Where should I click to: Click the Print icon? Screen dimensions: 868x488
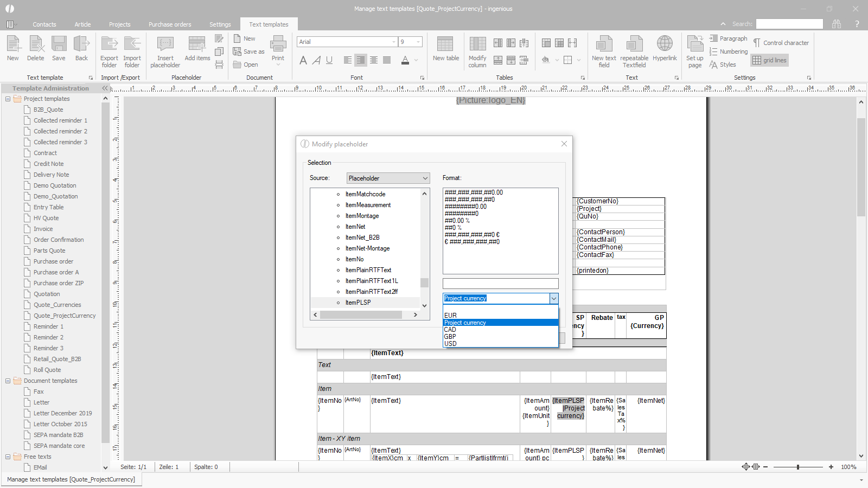pyautogui.click(x=278, y=44)
